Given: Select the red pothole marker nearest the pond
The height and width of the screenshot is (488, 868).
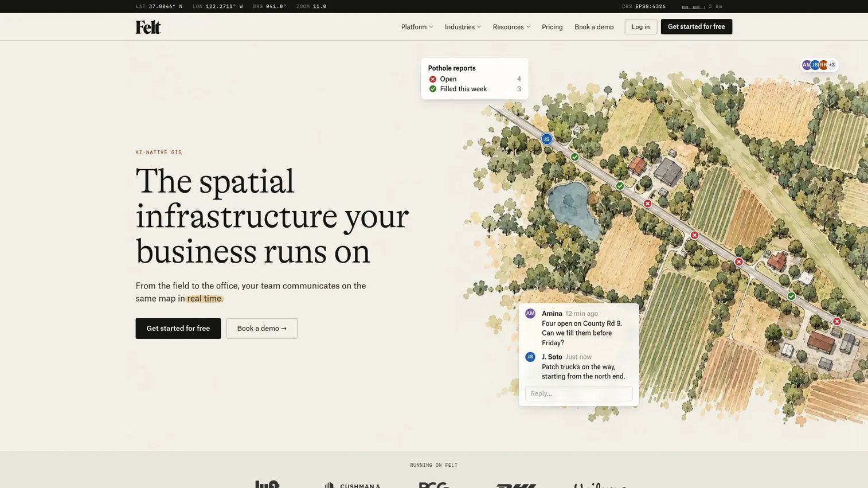Looking at the screenshot, I should [x=647, y=204].
